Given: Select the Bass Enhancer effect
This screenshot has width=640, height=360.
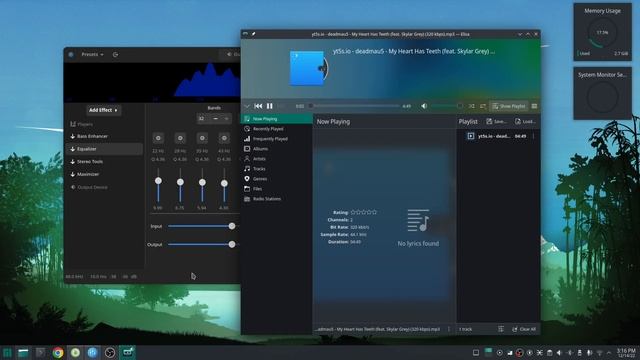Looking at the screenshot, I should (104, 136).
